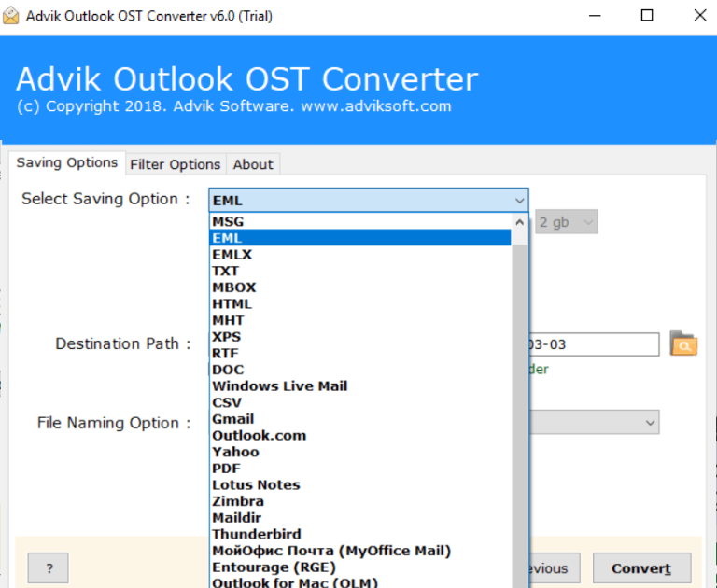
Task: Pick XPS from the list
Action: pyautogui.click(x=360, y=337)
